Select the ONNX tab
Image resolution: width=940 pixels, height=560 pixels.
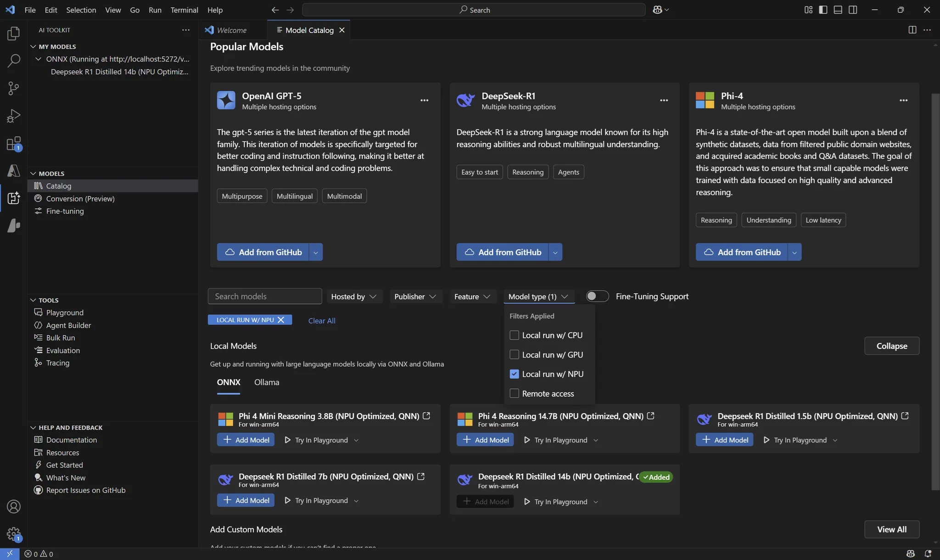click(229, 382)
